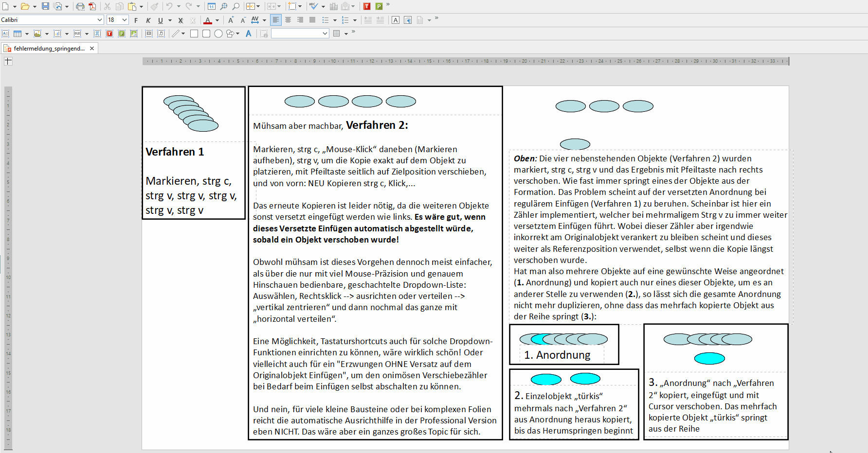
Task: Click the Redo arrow icon
Action: click(x=188, y=6)
